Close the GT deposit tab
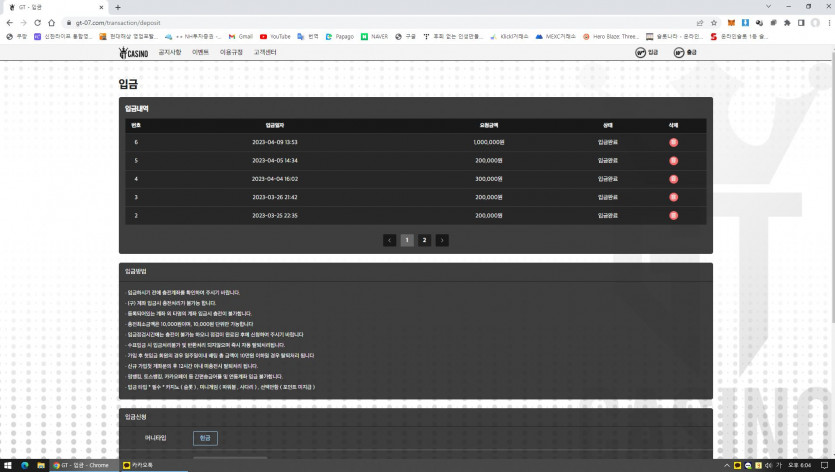835x472 pixels. 101,7
